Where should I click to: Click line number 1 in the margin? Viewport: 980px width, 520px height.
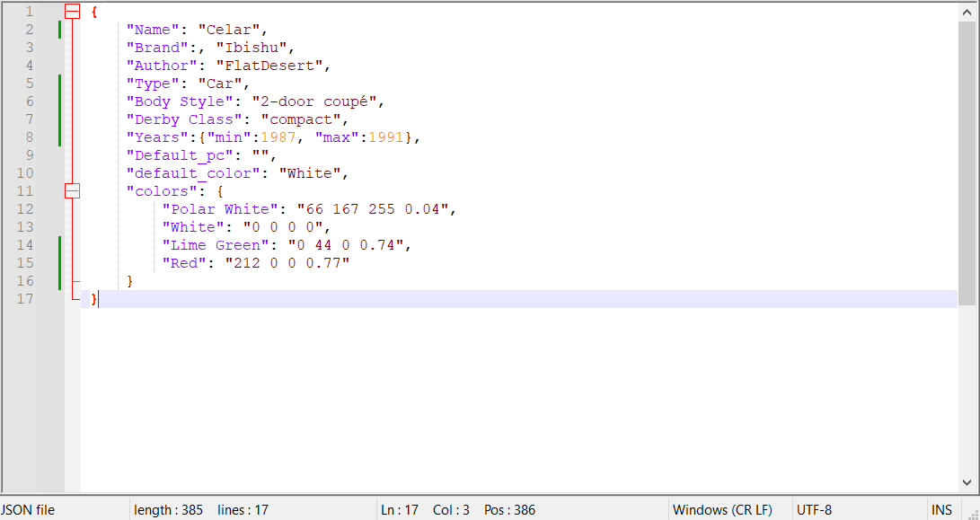click(30, 12)
